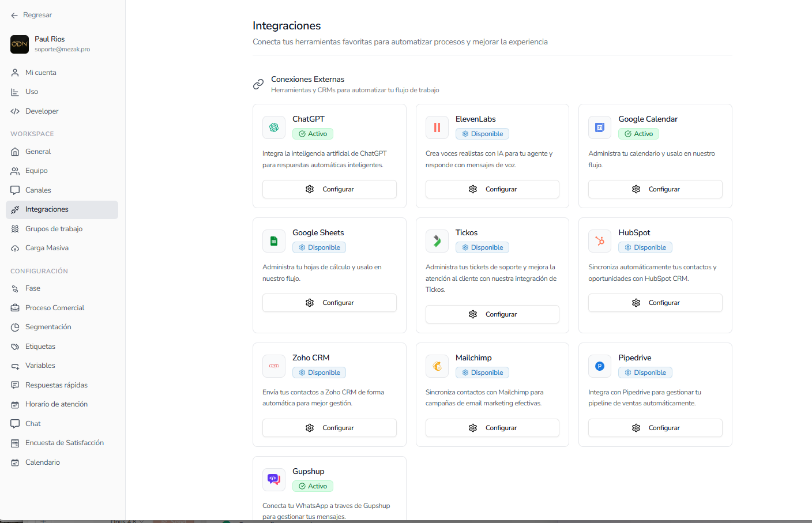This screenshot has height=523, width=812.
Task: Configure the Google Sheets integration
Action: tap(329, 303)
